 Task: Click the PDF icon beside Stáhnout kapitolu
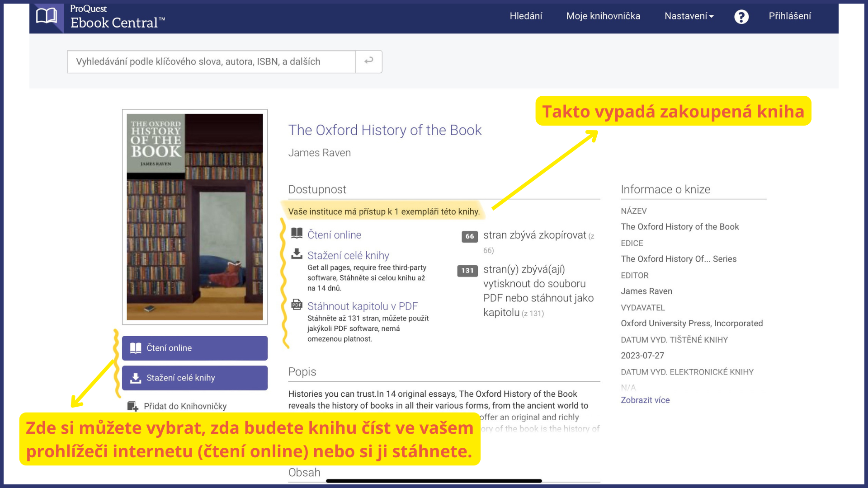pos(297,305)
